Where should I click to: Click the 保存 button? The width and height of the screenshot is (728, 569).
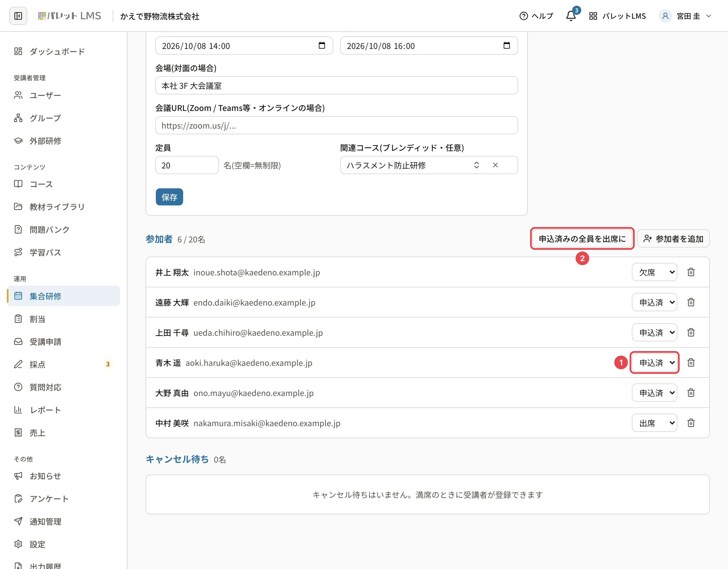pos(169,197)
